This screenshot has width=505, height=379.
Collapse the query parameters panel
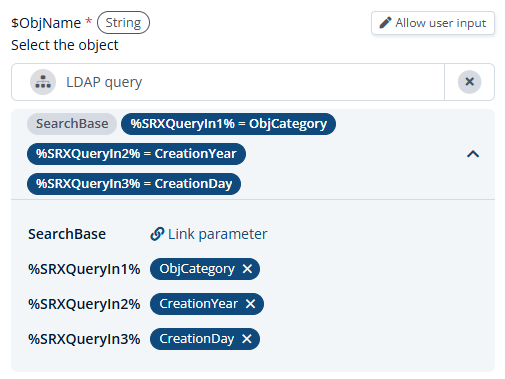coord(473,154)
